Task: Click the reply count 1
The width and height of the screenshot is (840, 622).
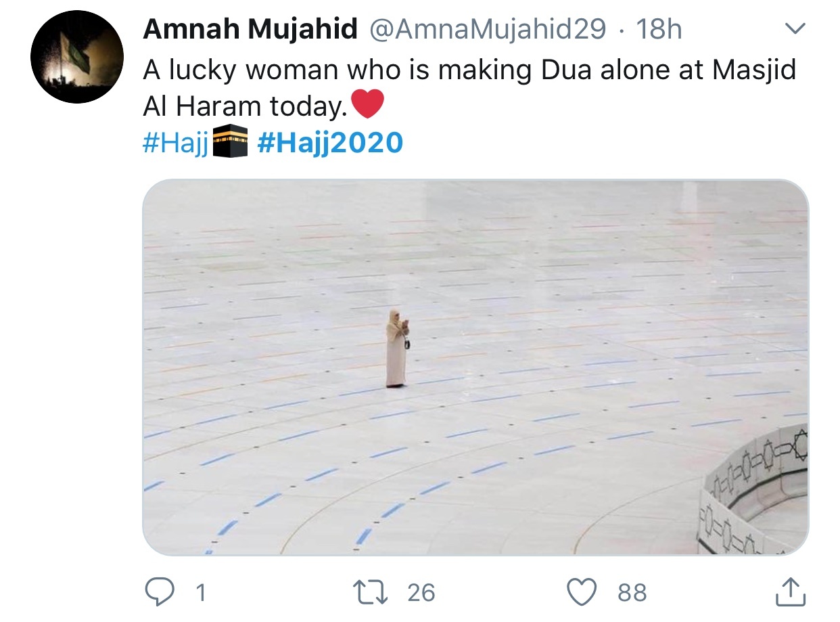Action: (x=200, y=594)
